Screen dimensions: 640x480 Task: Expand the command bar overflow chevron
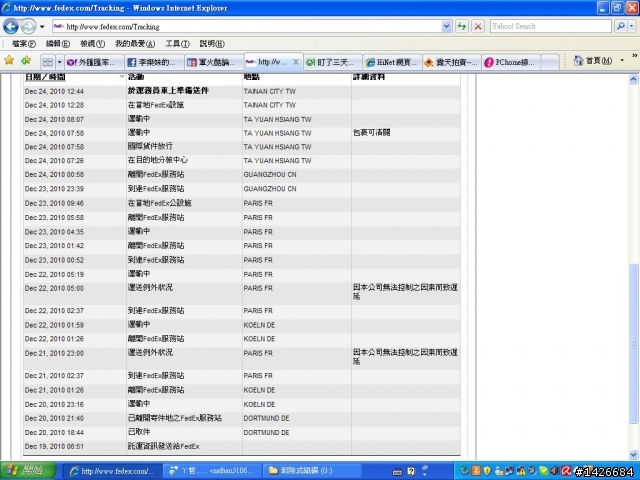[635, 56]
